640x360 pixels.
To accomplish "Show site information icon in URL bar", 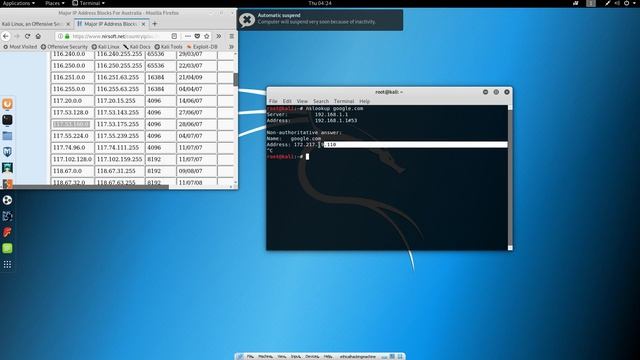I will (60, 36).
